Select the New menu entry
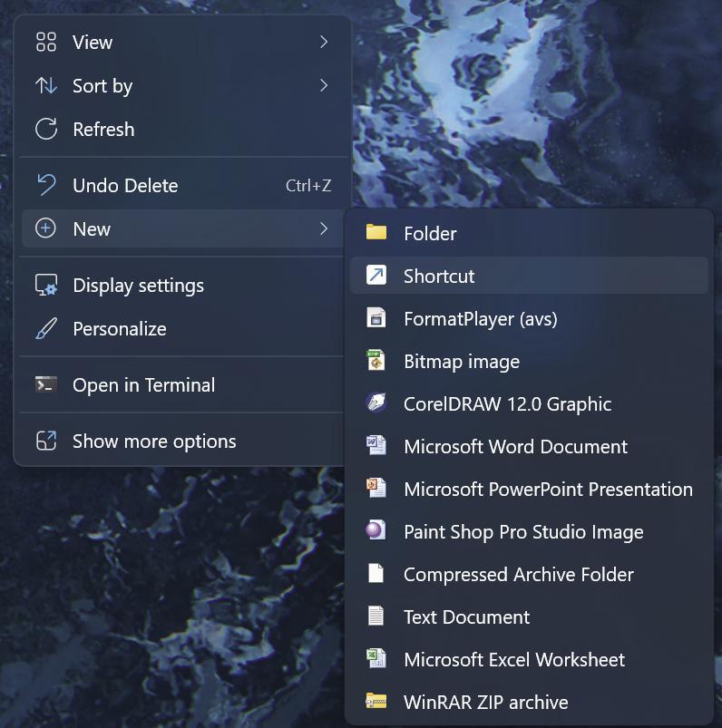The width and height of the screenshot is (722, 728). [x=182, y=228]
